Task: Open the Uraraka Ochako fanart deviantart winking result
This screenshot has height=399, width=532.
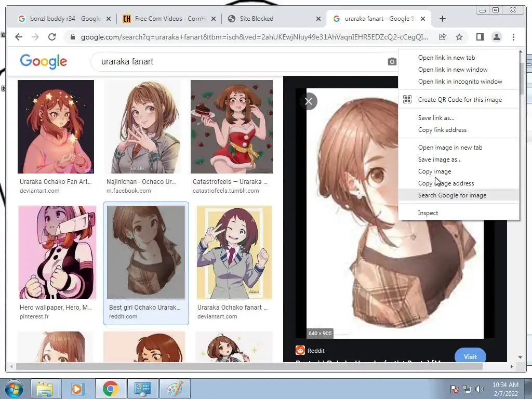Action: (x=232, y=308)
